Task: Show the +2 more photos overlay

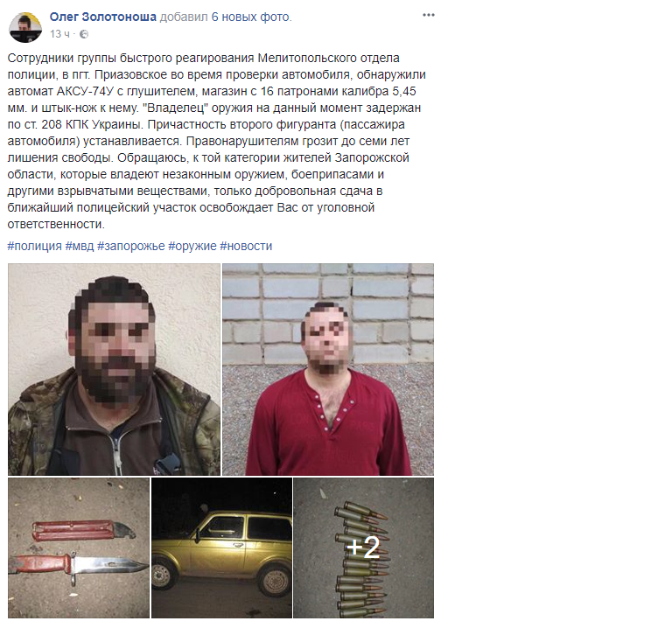Action: point(363,548)
